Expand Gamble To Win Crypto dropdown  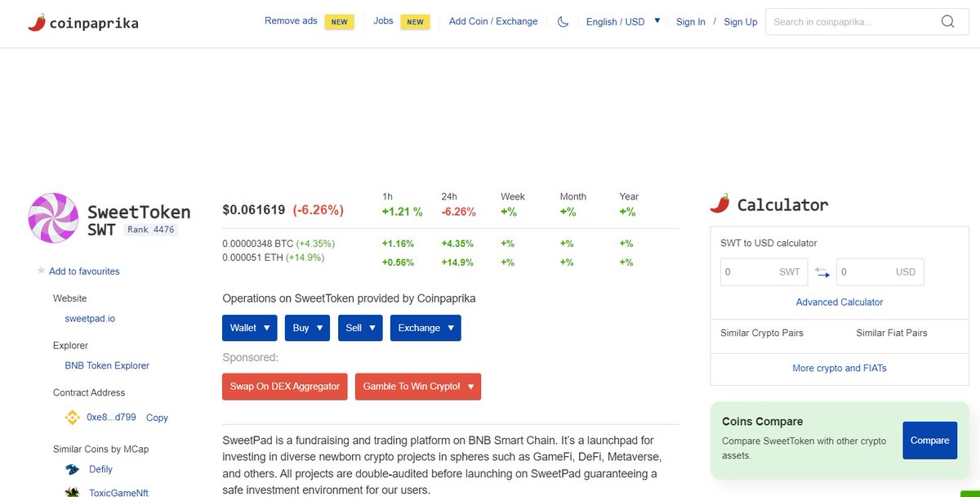418,387
